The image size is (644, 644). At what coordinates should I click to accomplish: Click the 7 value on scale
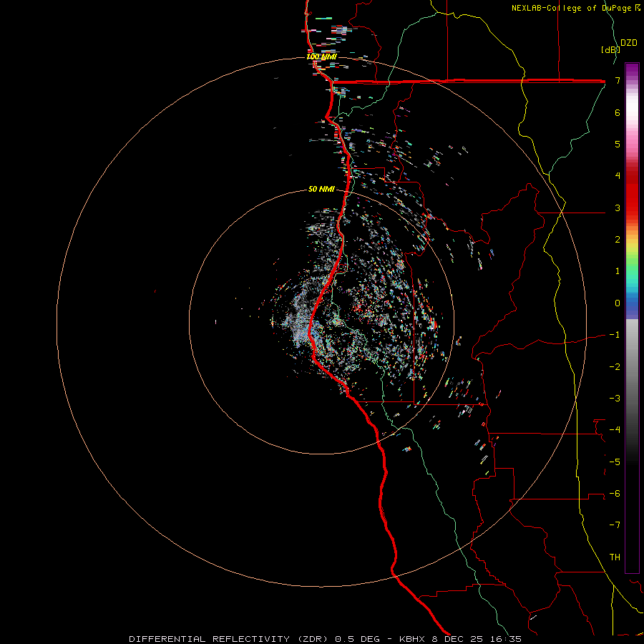pyautogui.click(x=617, y=81)
